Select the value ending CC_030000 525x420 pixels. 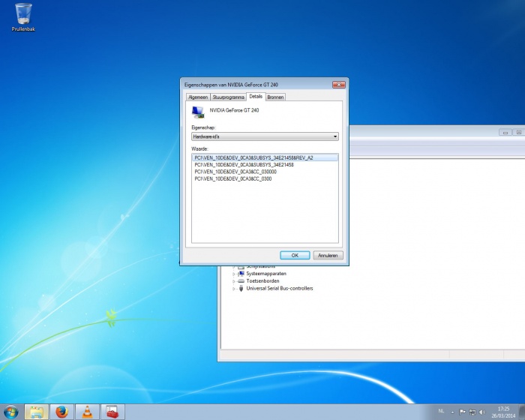[235, 172]
